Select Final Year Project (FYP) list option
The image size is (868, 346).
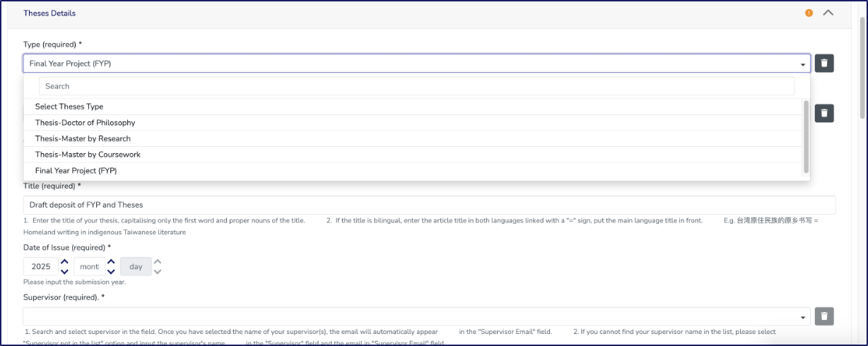(x=76, y=171)
